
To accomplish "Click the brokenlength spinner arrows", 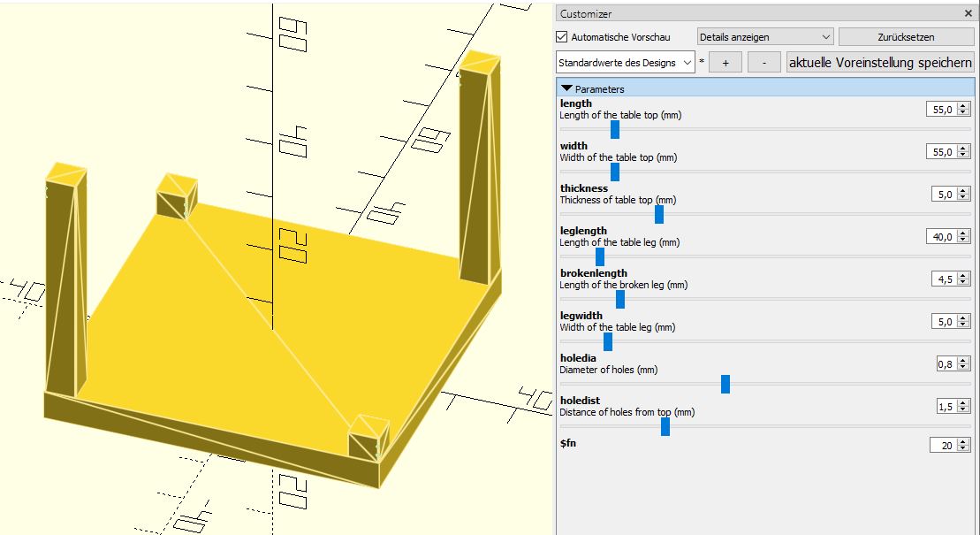I will (963, 279).
